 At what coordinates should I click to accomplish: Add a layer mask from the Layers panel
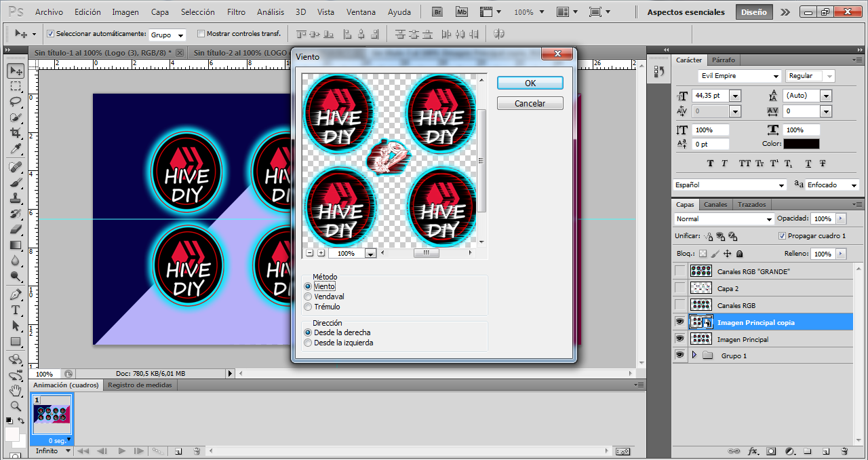[771, 451]
